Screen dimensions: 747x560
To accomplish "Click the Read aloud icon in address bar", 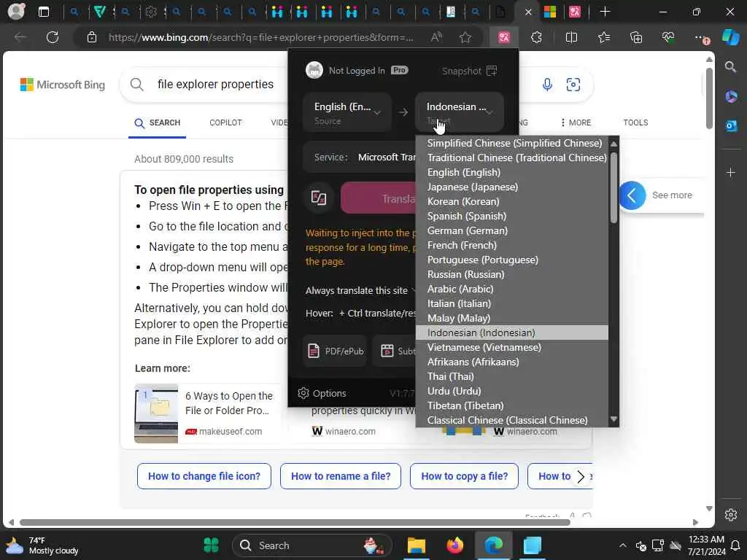I will point(436,37).
